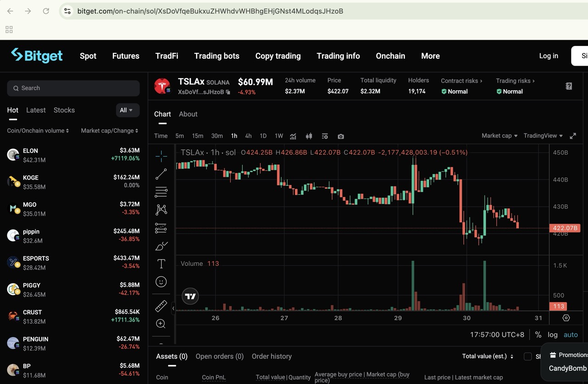This screenshot has width=588, height=384.
Task: Select the Text annotation tool
Action: click(x=161, y=264)
